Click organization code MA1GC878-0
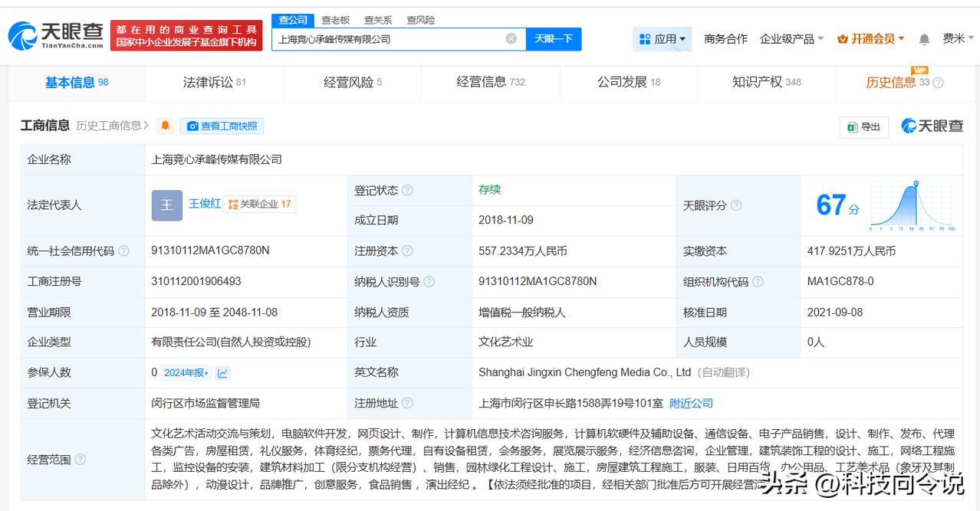Viewport: 980px width, 511px height. pos(840,281)
